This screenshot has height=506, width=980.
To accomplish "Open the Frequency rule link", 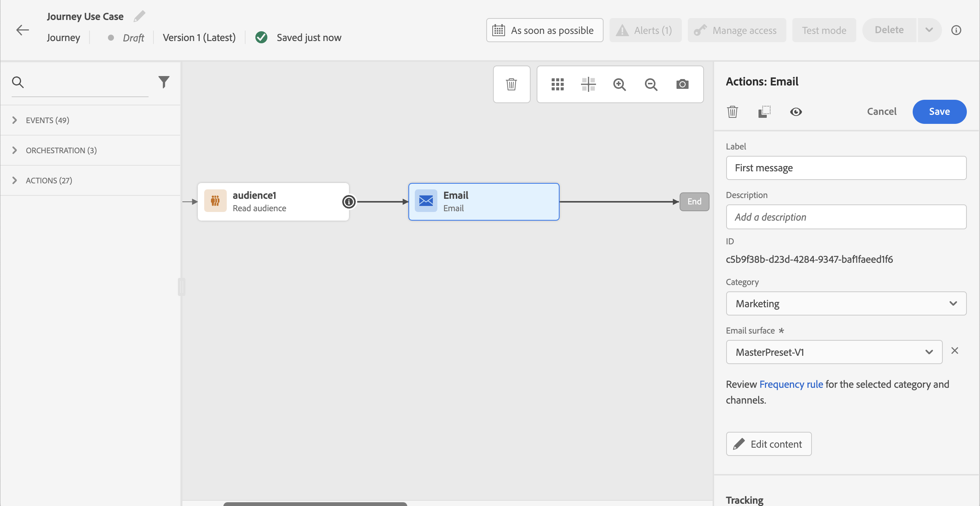I will (x=791, y=384).
